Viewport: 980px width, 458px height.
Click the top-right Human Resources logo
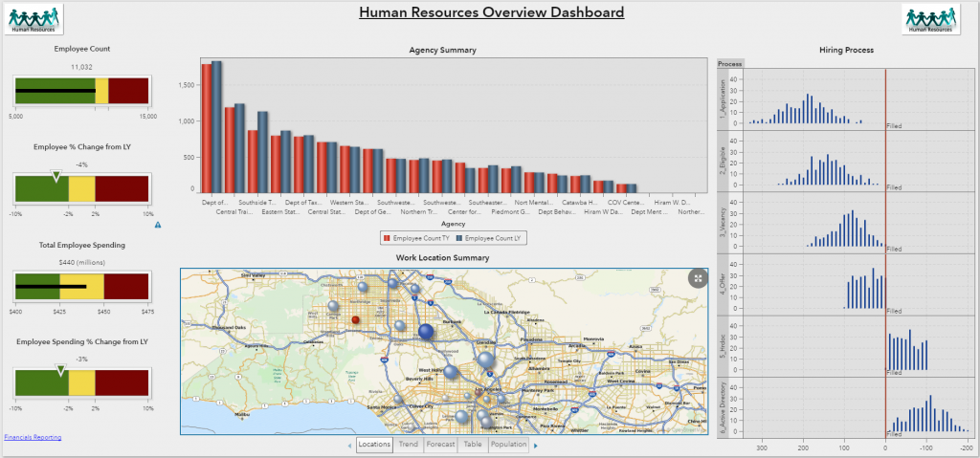point(930,20)
